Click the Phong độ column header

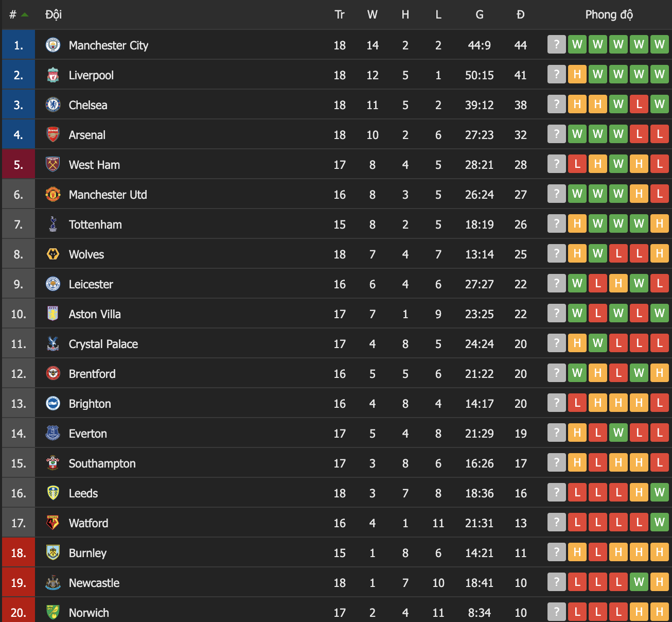(x=609, y=14)
